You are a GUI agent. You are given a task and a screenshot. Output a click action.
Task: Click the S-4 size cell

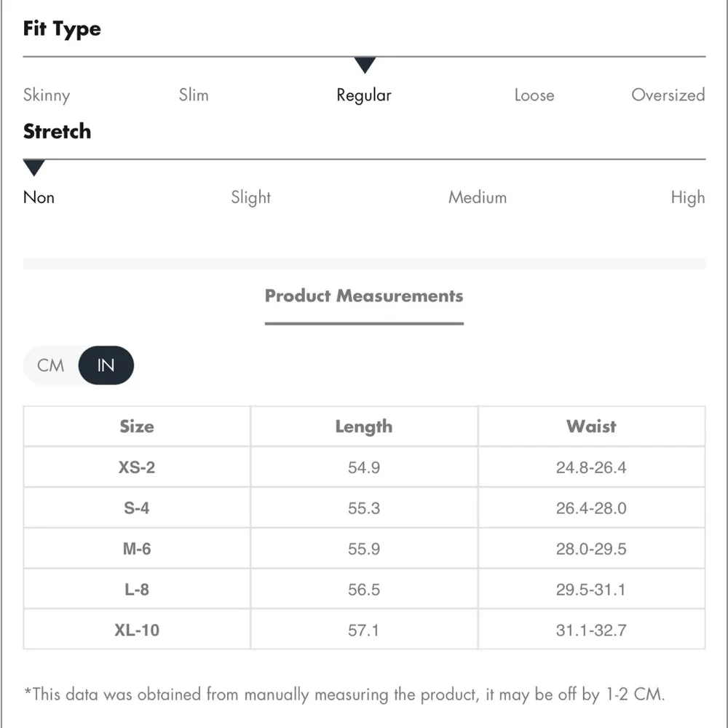coord(137,508)
